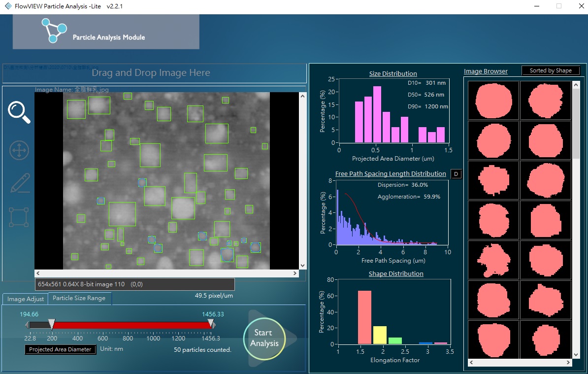Image resolution: width=588 pixels, height=374 pixels.
Task: Click the maximum size slider handle
Action: tap(211, 324)
